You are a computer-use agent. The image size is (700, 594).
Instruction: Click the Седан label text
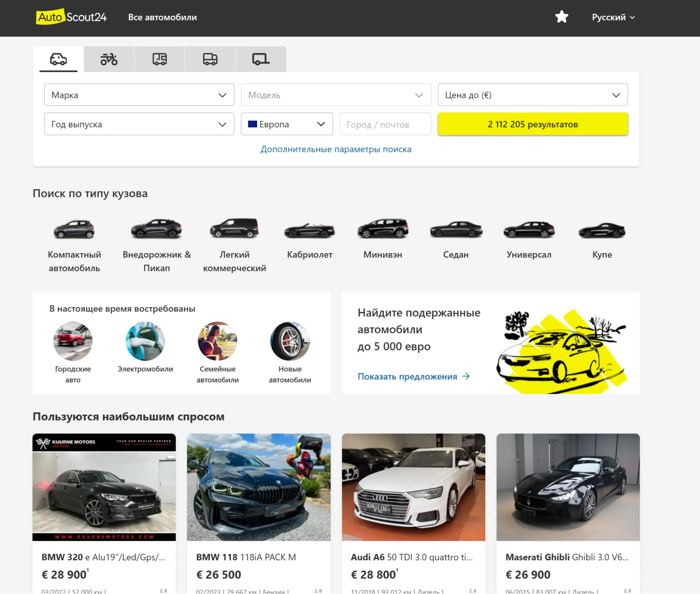click(x=456, y=254)
